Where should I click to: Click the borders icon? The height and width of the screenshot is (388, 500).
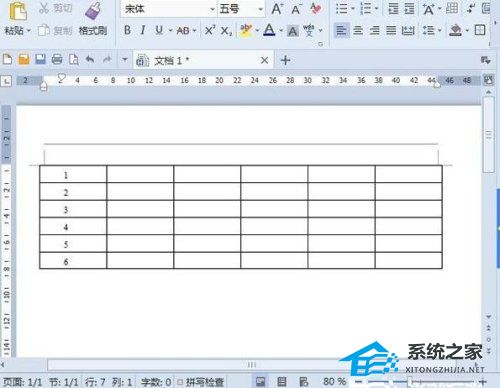pyautogui.click(x=480, y=31)
